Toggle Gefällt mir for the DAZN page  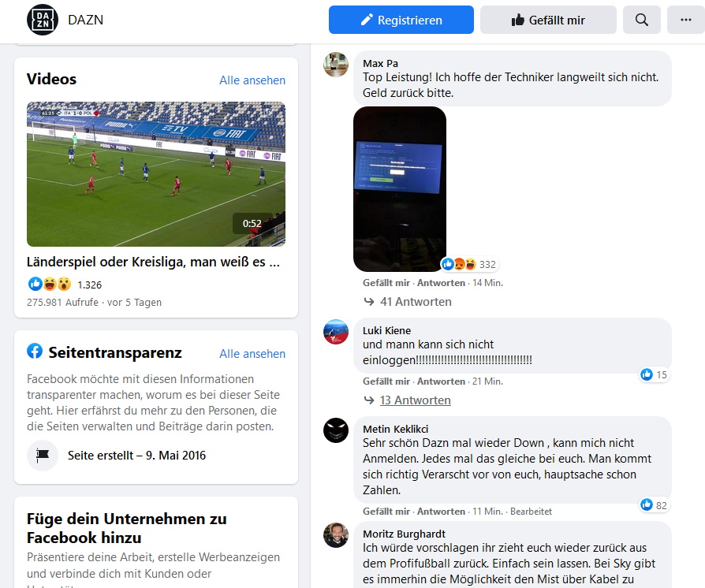[548, 20]
